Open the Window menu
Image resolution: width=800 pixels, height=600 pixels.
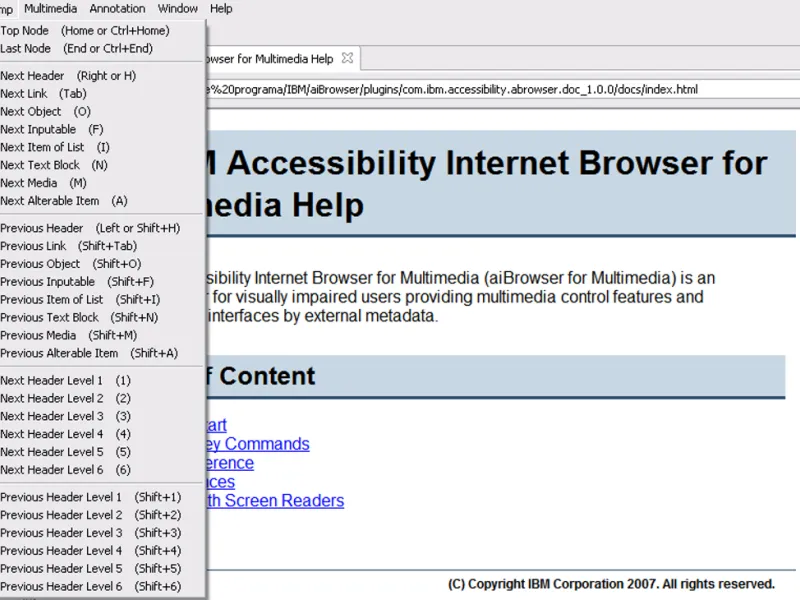(x=178, y=9)
